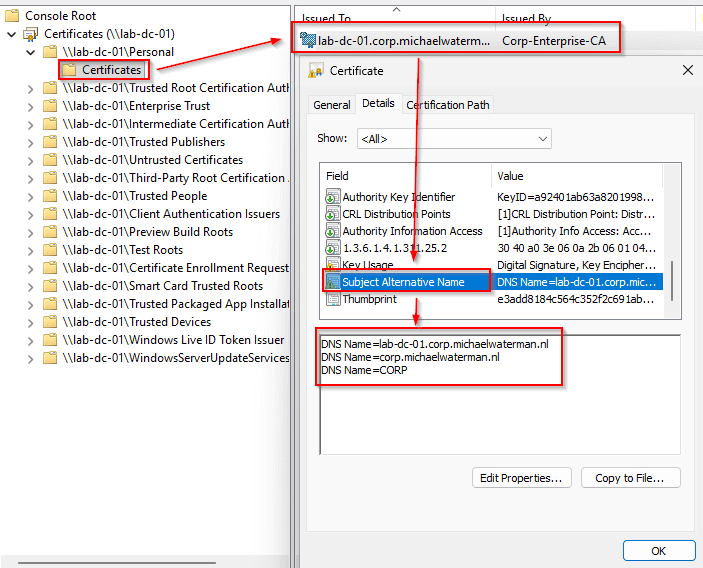Click the Authority Information Access field icon
Viewport: 703px width, 568px height.
click(332, 231)
